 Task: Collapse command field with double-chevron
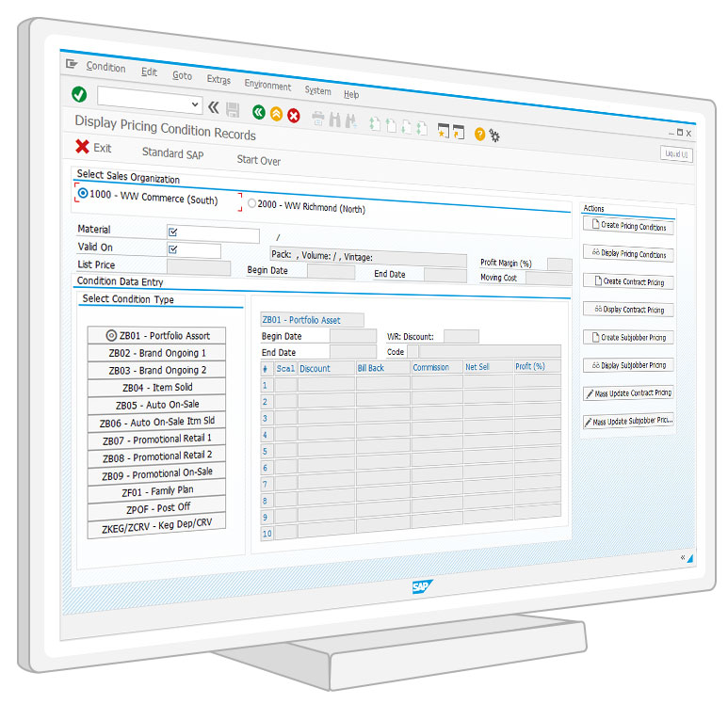(x=213, y=107)
